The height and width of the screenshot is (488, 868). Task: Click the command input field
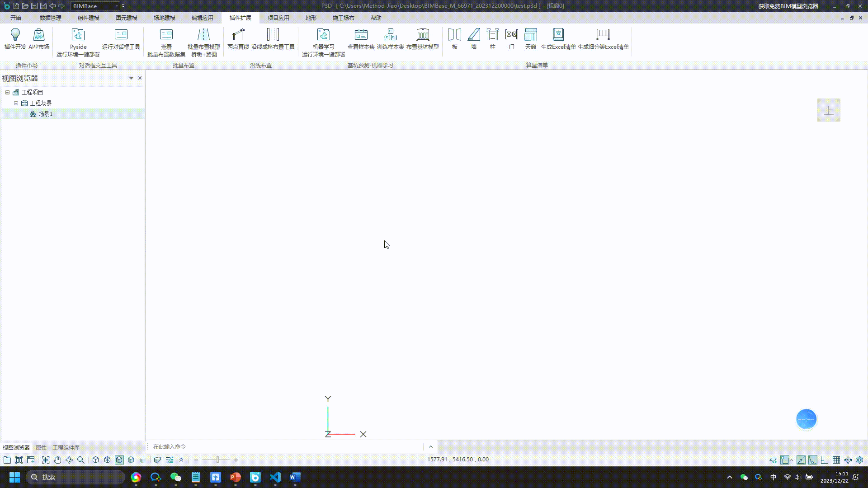point(285,447)
